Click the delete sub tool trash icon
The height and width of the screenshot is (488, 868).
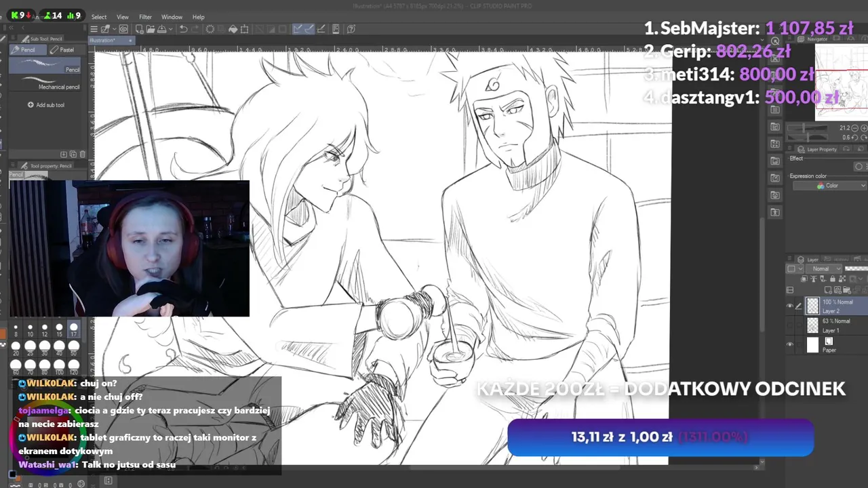pos(83,154)
